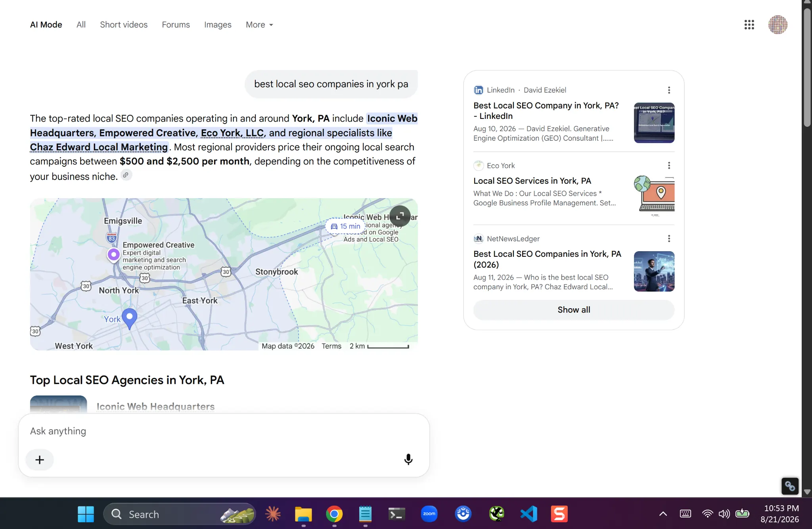Click the map Terms link
The height and width of the screenshot is (529, 812).
(x=331, y=346)
